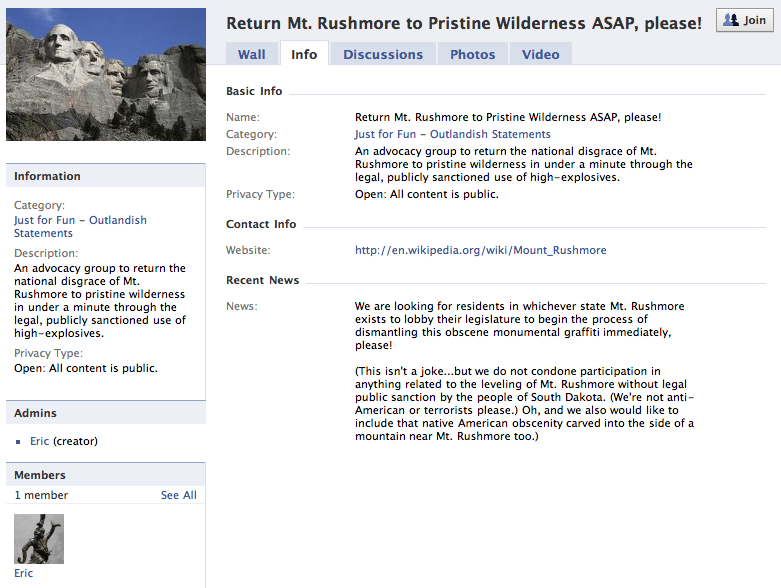Viewport: 781px width, 588px height.
Task: Open the Mount_Rushmore Wikipedia website link
Action: click(480, 250)
